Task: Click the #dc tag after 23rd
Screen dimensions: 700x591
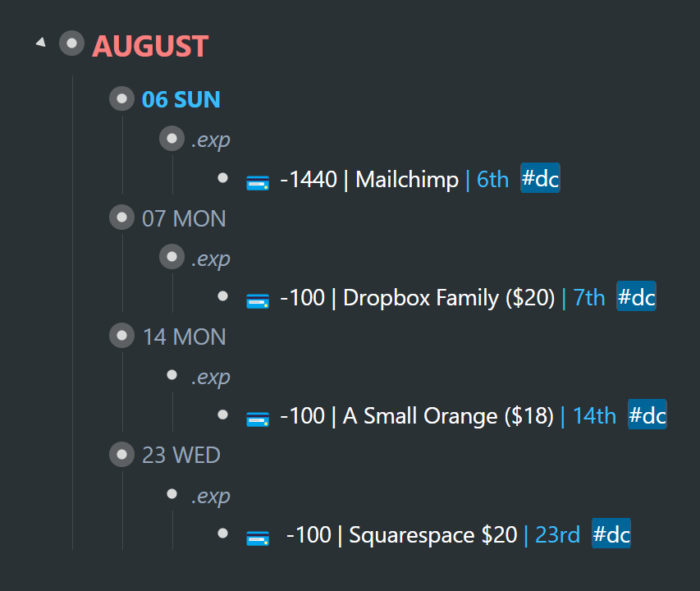Action: (611, 534)
